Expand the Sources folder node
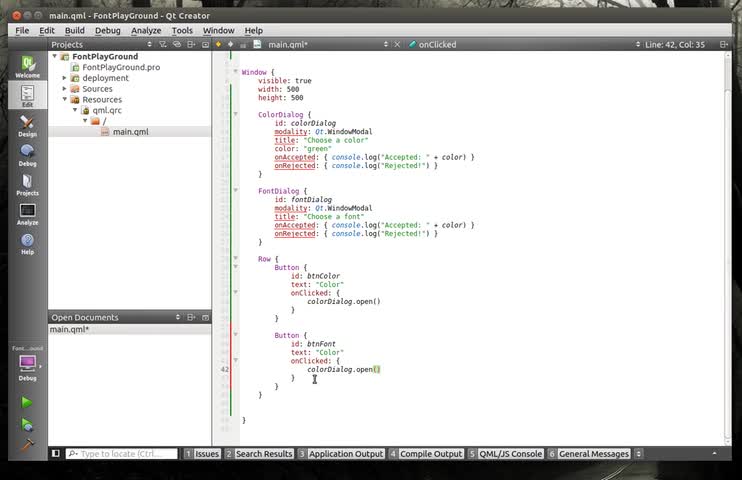 (x=65, y=89)
